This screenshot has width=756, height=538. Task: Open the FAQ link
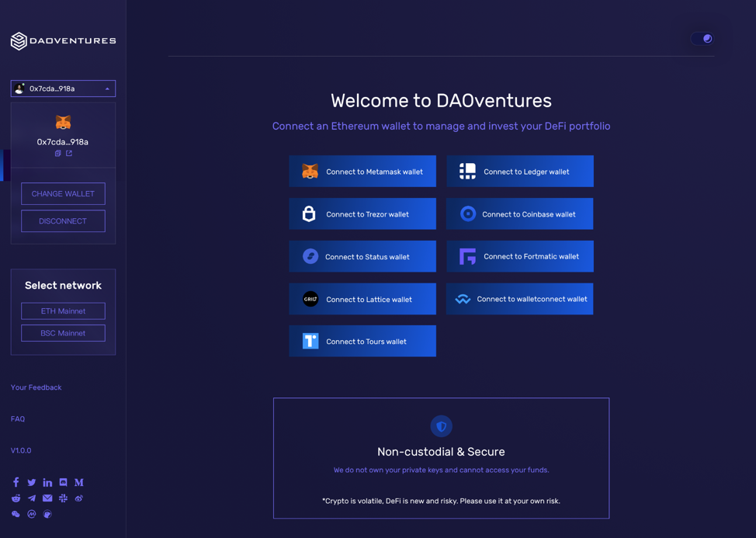tap(18, 419)
